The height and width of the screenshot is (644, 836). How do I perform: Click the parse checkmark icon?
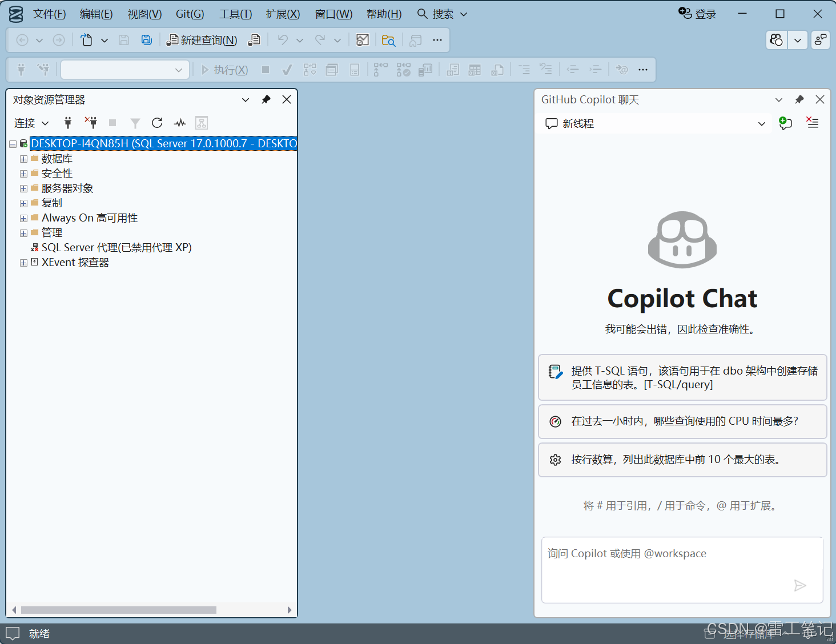click(x=287, y=70)
